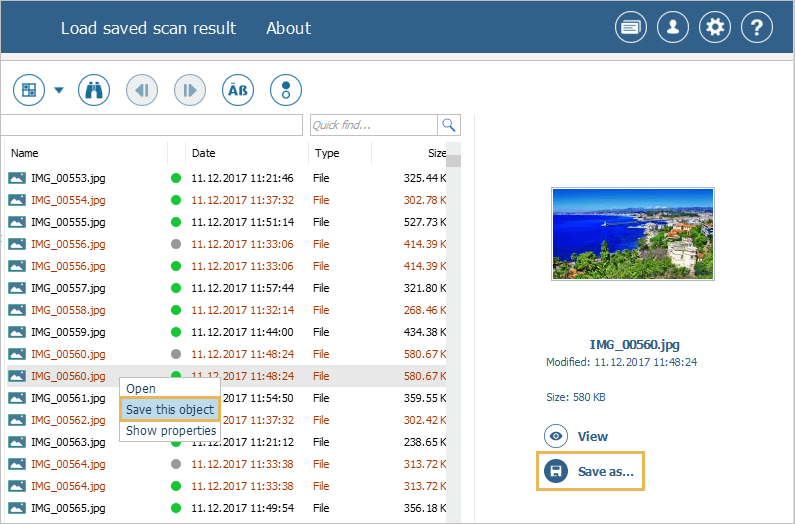Click the Quick find input field
Viewport: 795px width, 524px height.
372,125
